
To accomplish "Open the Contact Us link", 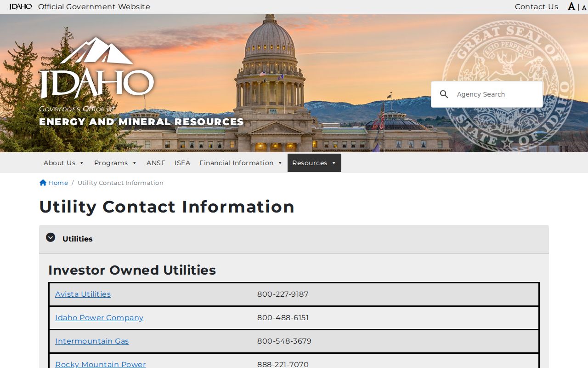I will click(x=536, y=6).
